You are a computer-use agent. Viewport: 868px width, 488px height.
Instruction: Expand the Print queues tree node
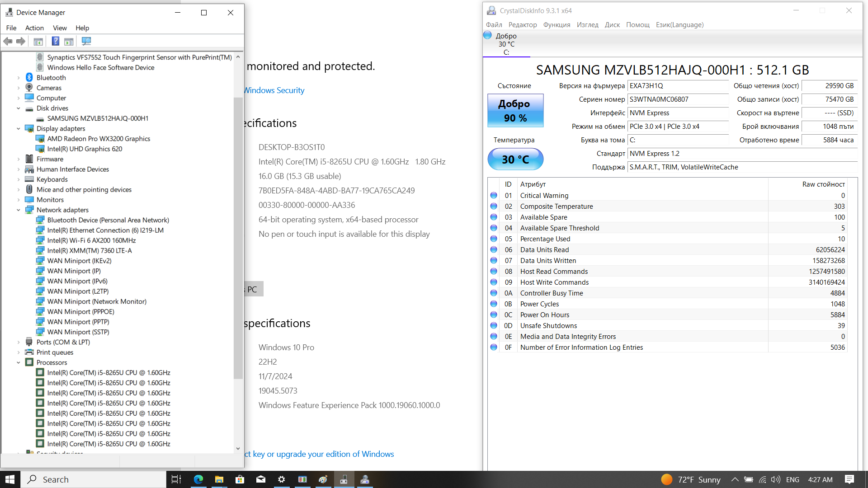pos(19,352)
